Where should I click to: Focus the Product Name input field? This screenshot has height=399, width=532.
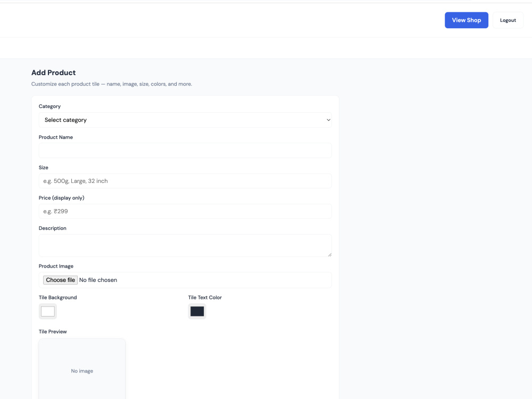(x=185, y=151)
